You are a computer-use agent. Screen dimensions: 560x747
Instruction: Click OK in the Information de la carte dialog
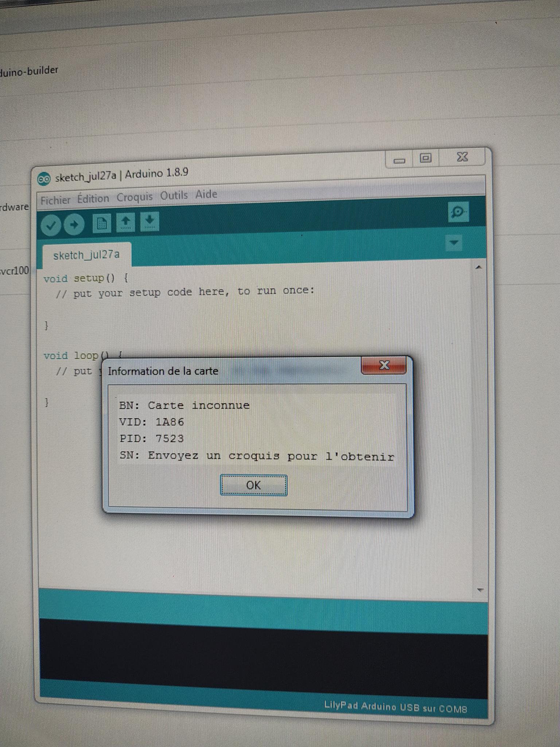coord(253,485)
